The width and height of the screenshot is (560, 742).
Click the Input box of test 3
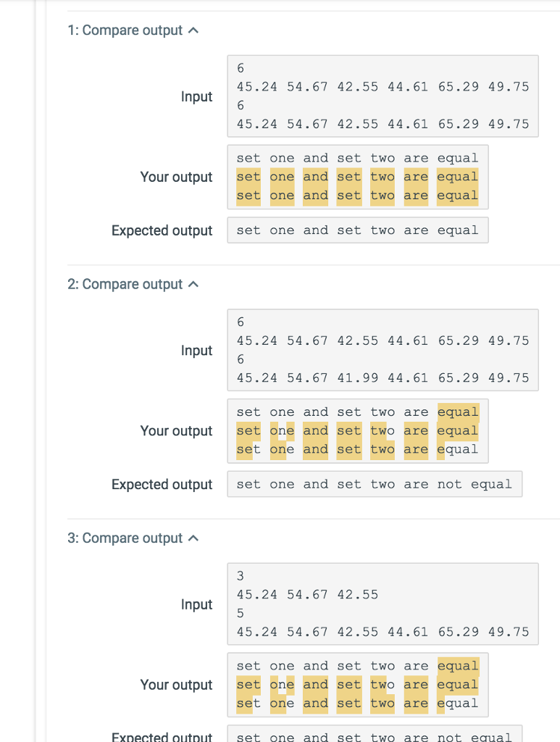click(383, 604)
